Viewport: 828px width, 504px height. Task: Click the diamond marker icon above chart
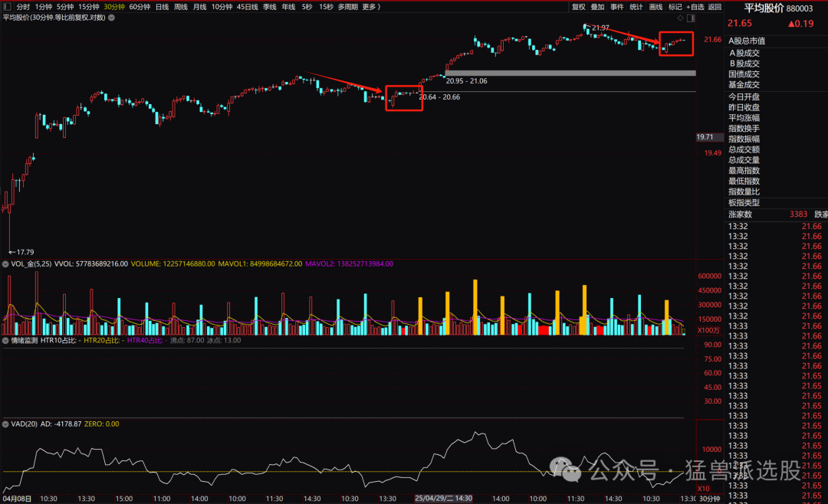(680, 18)
